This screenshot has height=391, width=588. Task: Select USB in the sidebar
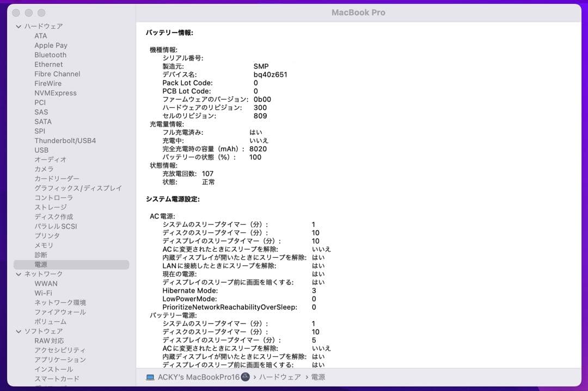tap(41, 150)
